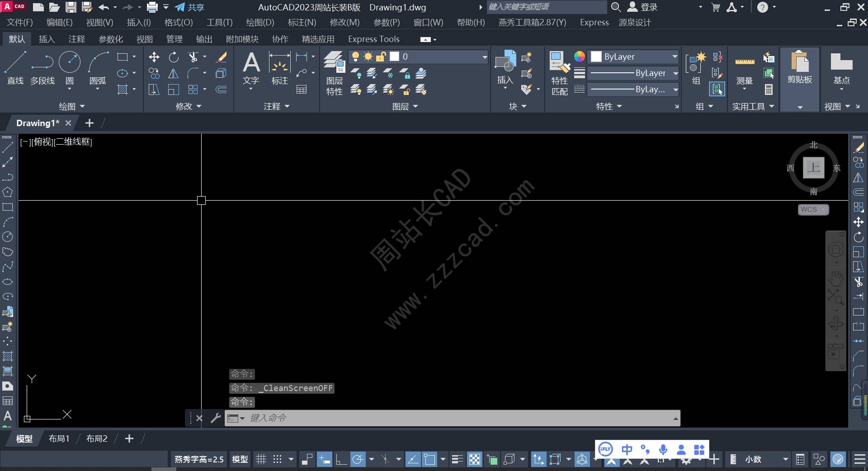Screen dimensions: 868x471
Task: Add a new drawing tab with plus button
Action: [x=90, y=123]
